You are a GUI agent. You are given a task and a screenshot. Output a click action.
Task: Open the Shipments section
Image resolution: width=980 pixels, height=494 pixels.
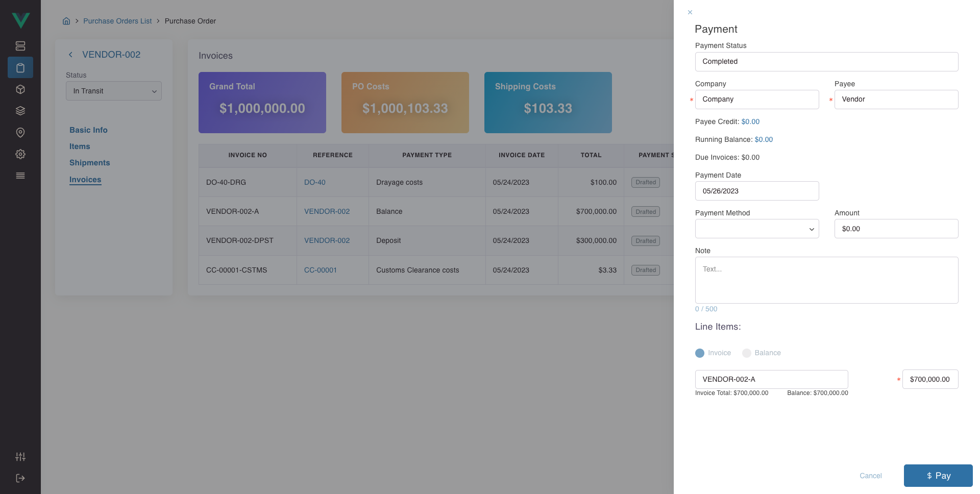[90, 163]
